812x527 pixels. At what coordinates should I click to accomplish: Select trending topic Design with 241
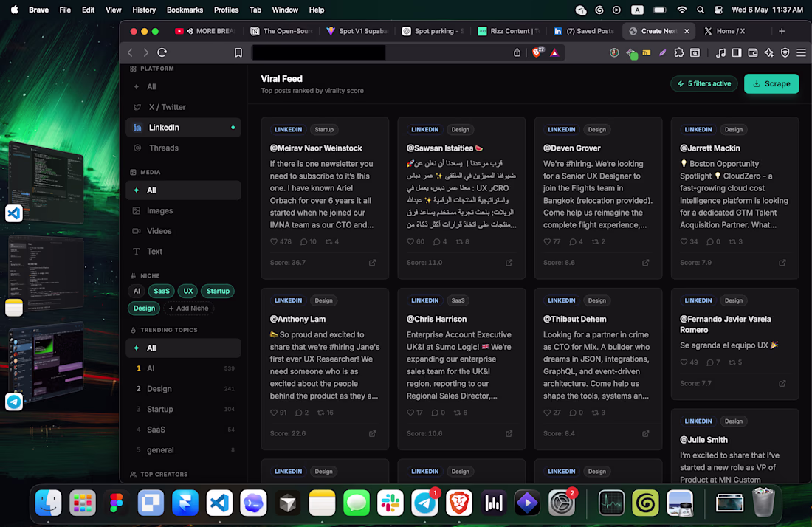pos(183,389)
